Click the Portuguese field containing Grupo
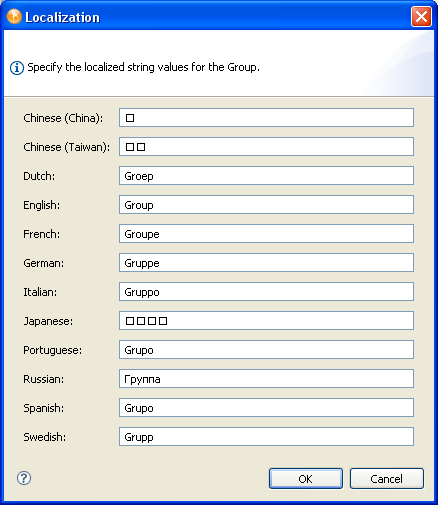The height and width of the screenshot is (505, 438). click(x=266, y=349)
